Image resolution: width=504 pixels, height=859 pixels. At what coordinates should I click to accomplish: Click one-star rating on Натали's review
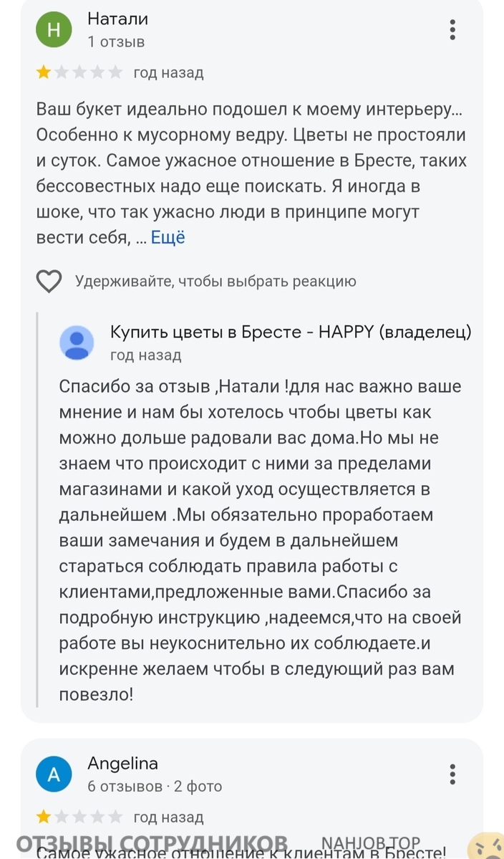[44, 72]
